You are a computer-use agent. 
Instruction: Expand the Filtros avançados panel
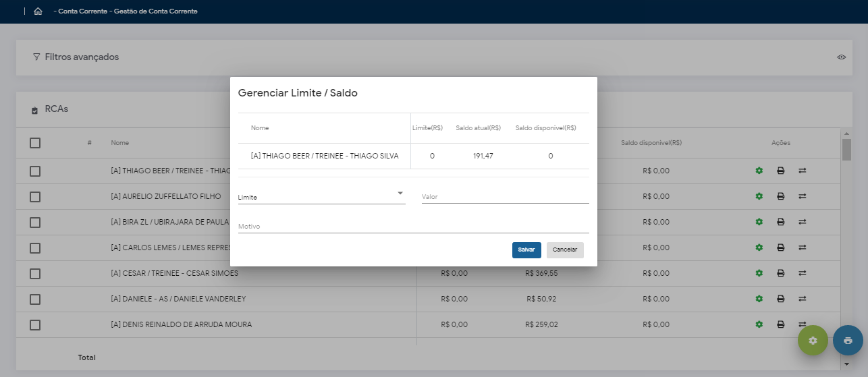click(x=81, y=57)
